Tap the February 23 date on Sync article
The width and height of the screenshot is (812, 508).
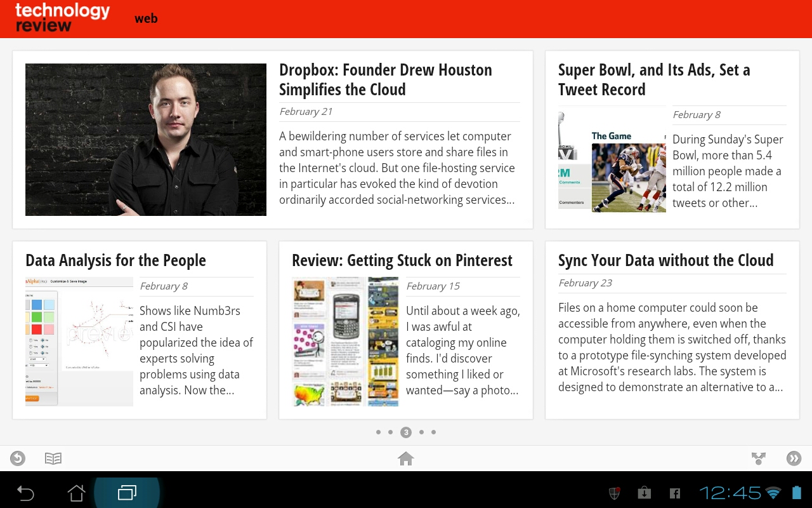click(x=585, y=283)
